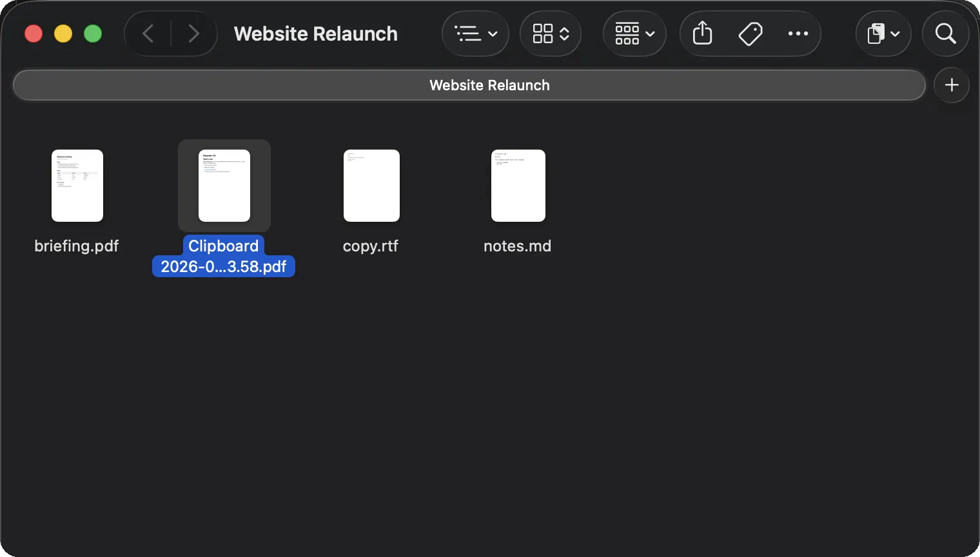Close the window with the red button

pyautogui.click(x=34, y=34)
